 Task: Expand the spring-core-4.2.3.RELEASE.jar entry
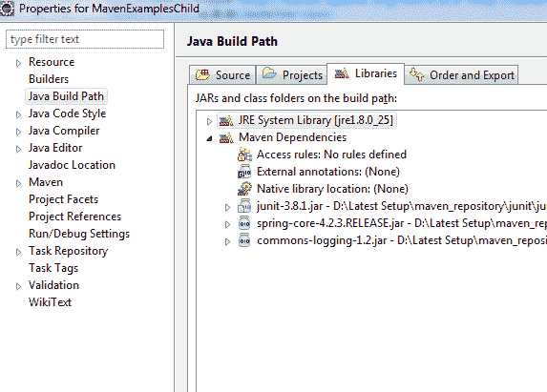pos(227,224)
